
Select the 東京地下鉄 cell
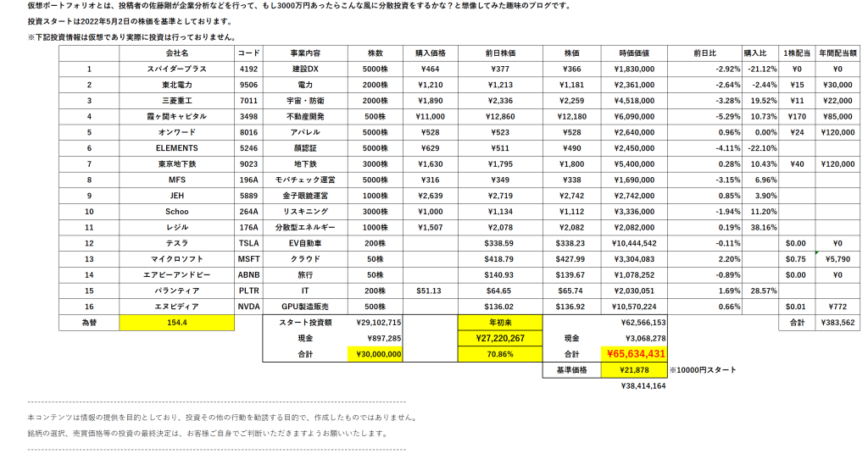[176, 164]
